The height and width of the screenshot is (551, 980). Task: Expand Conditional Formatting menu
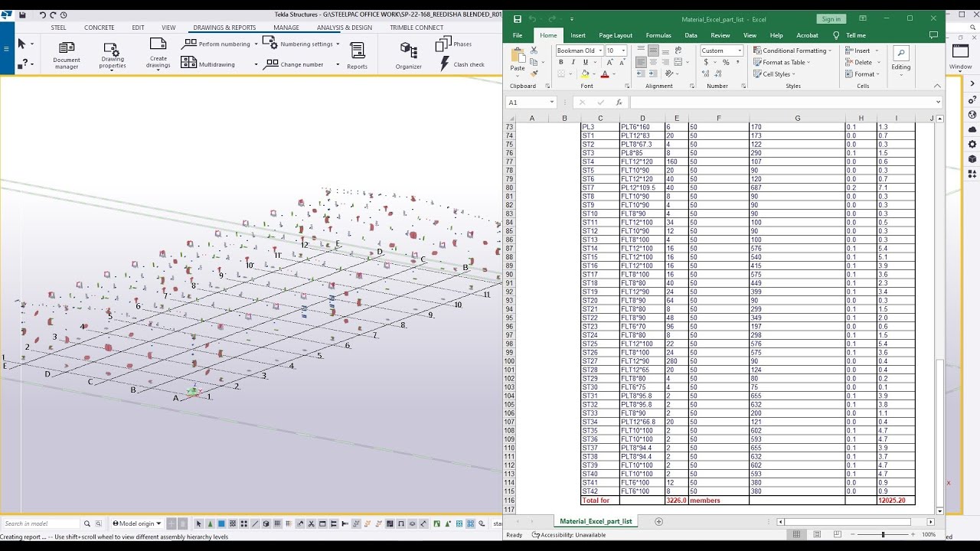[x=793, y=51]
